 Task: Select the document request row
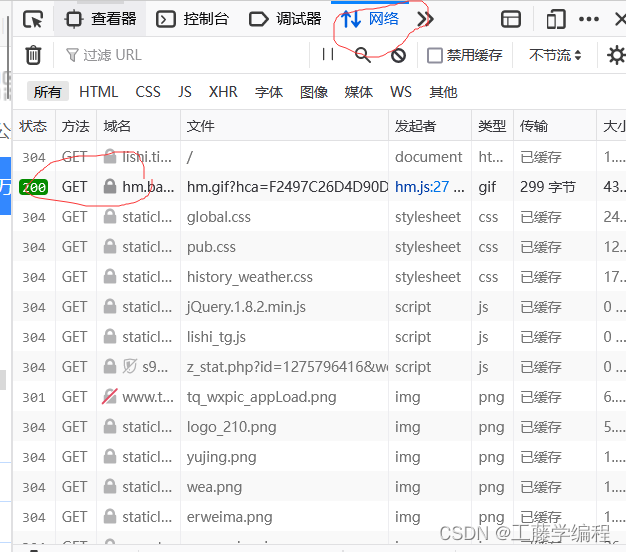pyautogui.click(x=319, y=157)
